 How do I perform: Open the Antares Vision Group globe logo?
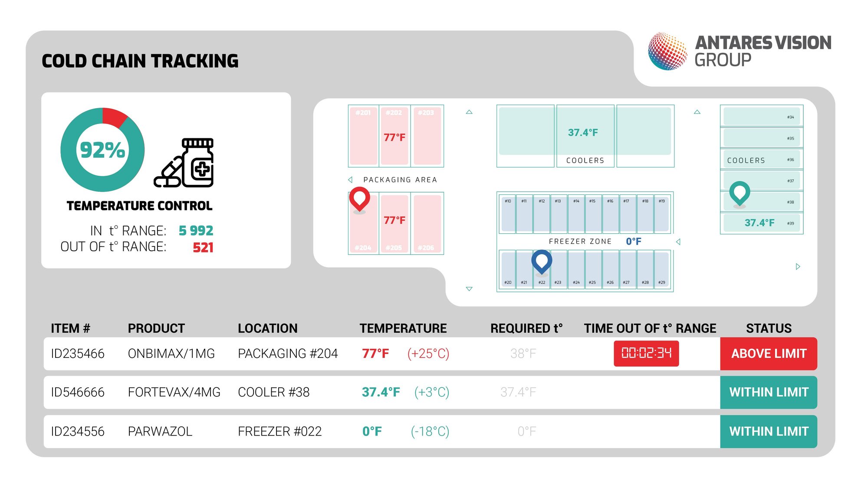tap(667, 51)
